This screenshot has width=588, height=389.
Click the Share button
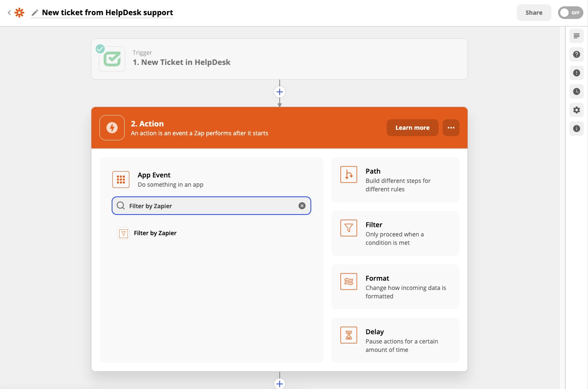[x=534, y=13]
